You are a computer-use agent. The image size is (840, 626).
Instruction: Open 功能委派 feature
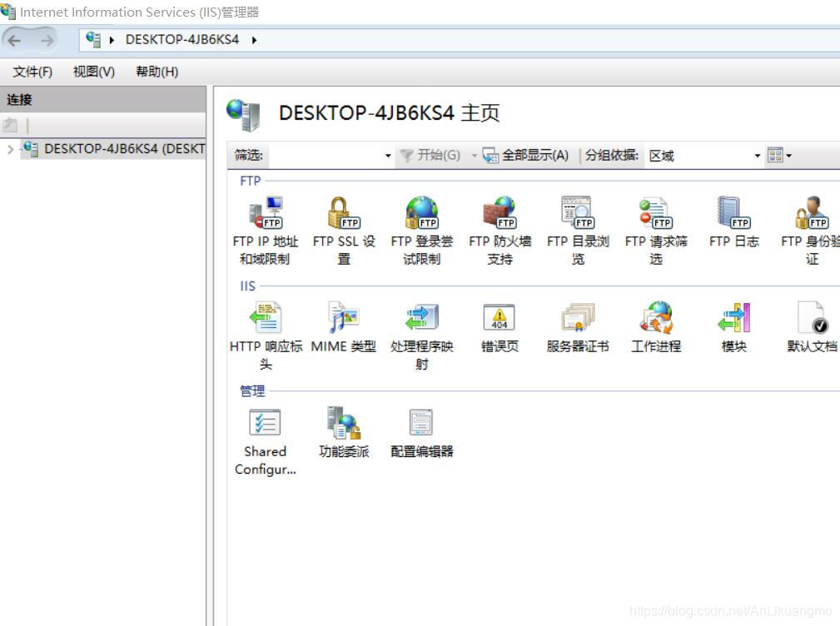(344, 433)
